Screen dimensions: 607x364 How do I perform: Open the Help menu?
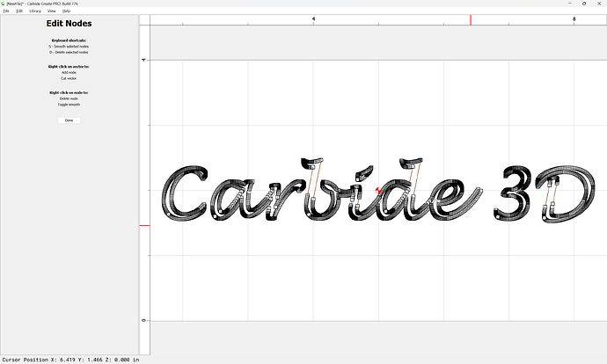pyautogui.click(x=67, y=11)
